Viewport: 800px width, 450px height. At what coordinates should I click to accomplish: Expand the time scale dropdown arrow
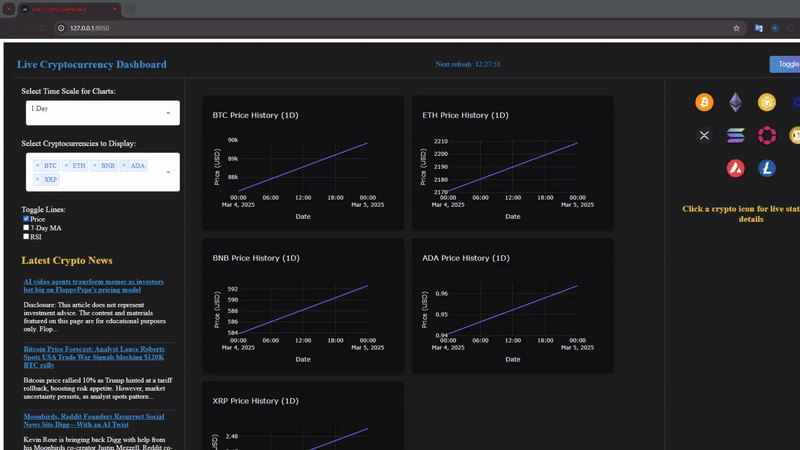click(x=168, y=113)
